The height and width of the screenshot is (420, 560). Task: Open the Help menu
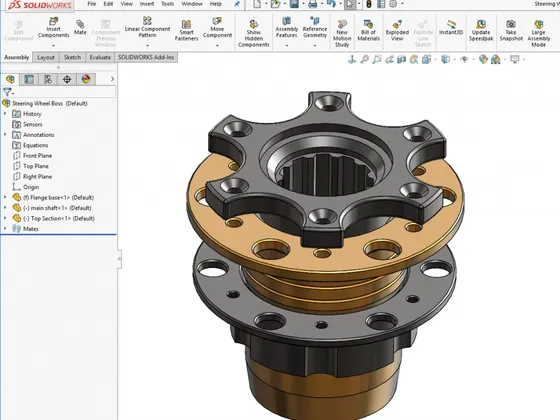(215, 4)
